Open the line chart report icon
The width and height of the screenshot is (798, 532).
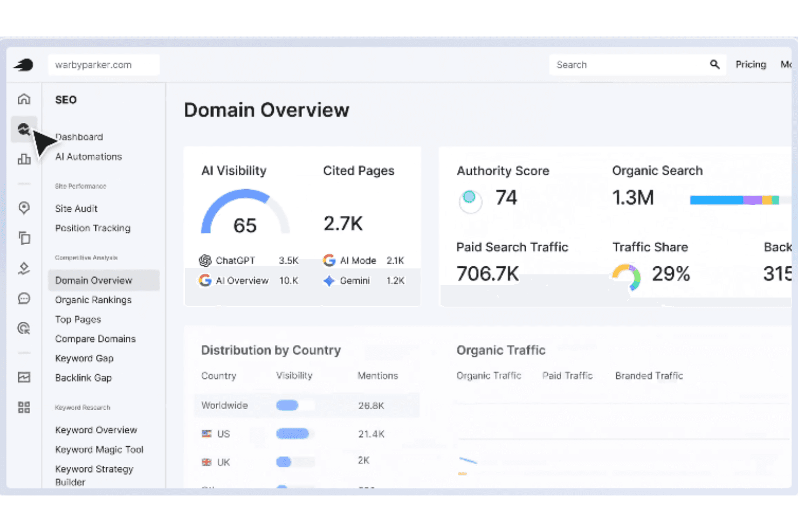[x=24, y=377]
